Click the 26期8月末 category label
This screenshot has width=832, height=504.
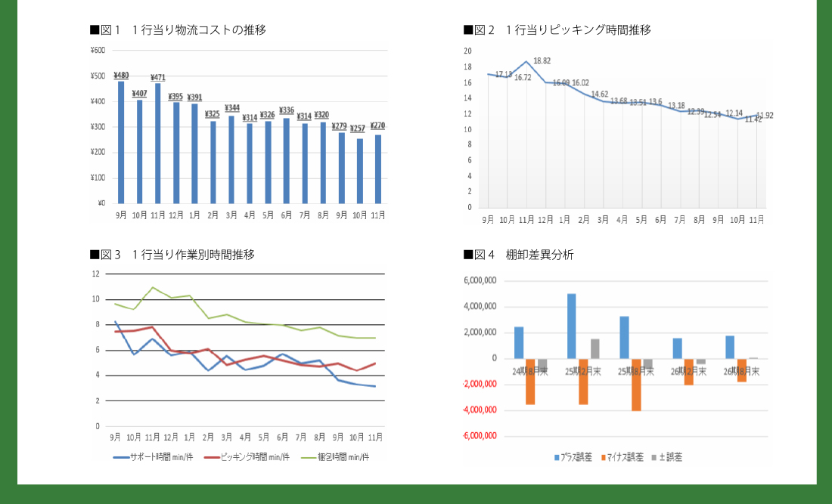click(741, 372)
